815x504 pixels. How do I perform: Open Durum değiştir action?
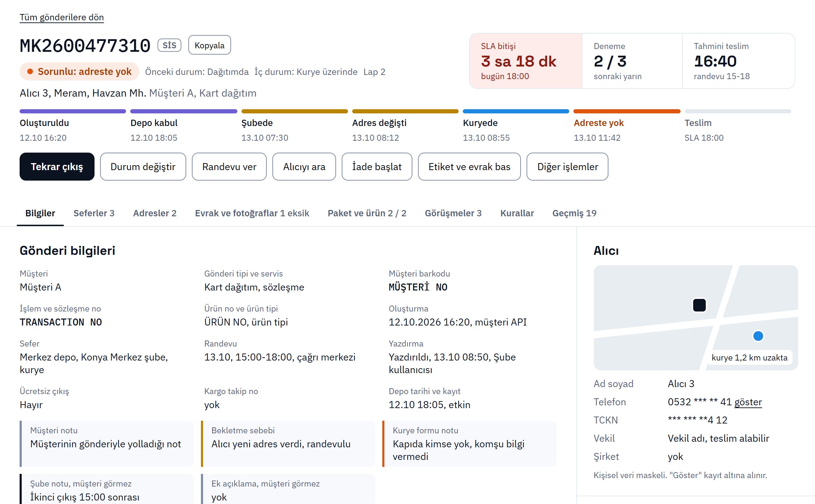(143, 167)
